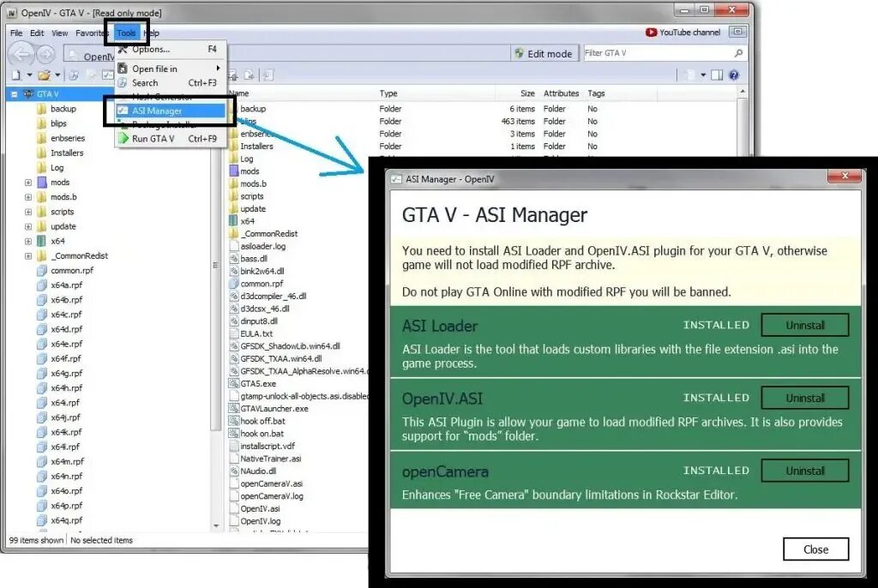Click the blue help question mark icon
This screenshot has height=588, width=878.
pyautogui.click(x=734, y=75)
